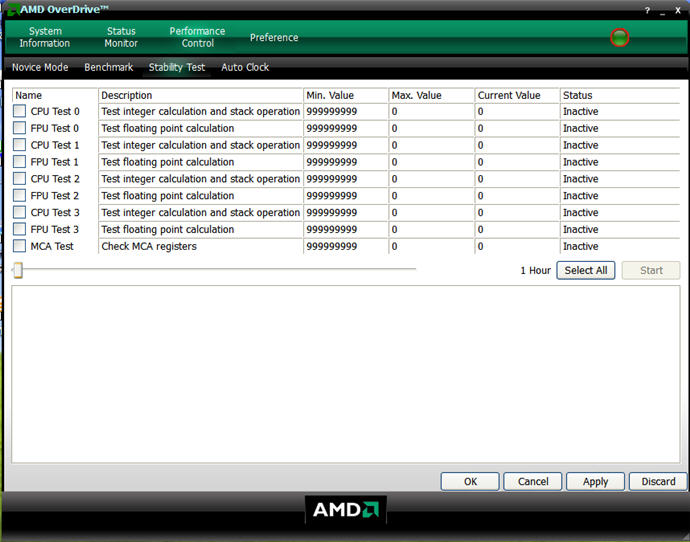Click the Start button
The width and height of the screenshot is (690, 542).
[651, 271]
